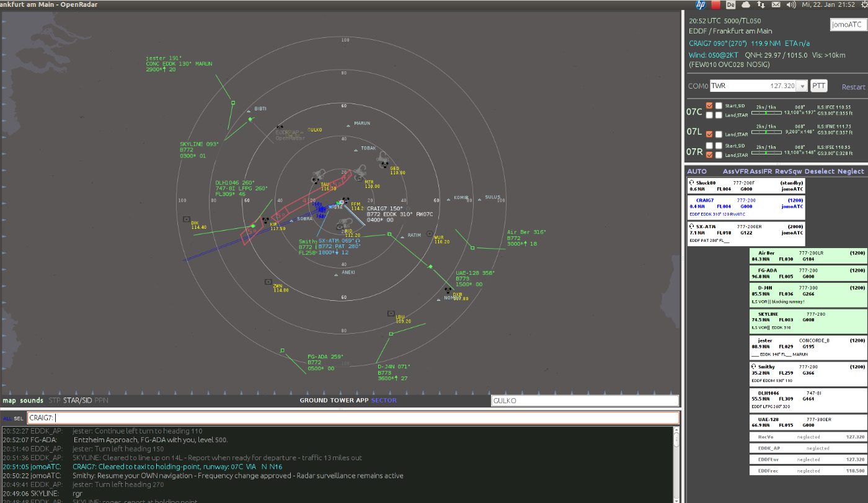Viewport: 868px width, 503px height.
Task: Click the Restart radio link
Action: [x=853, y=87]
